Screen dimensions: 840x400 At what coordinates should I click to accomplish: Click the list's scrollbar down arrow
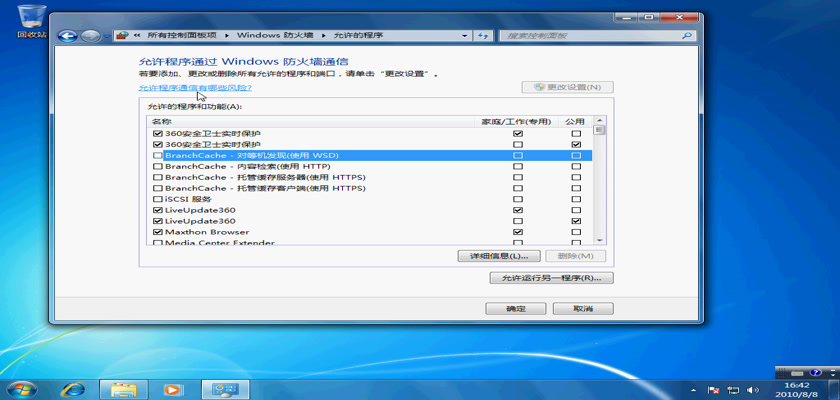click(x=600, y=239)
